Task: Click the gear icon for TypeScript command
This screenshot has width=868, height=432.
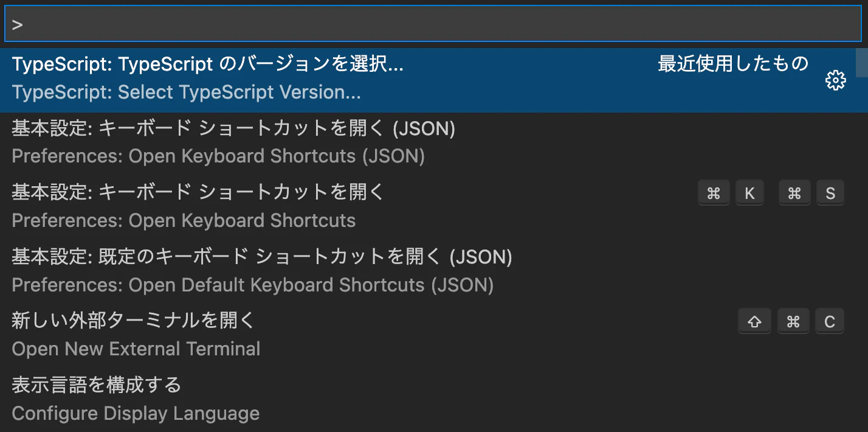Action: [836, 80]
